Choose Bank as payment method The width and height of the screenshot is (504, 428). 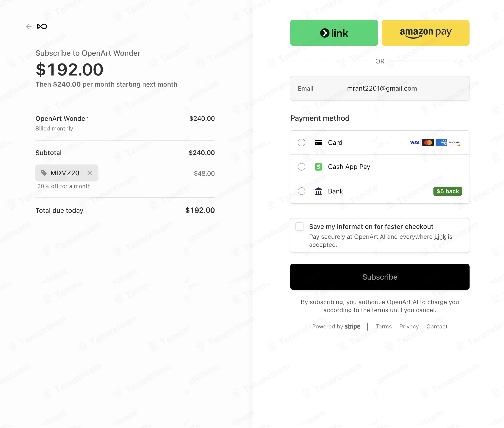(301, 191)
